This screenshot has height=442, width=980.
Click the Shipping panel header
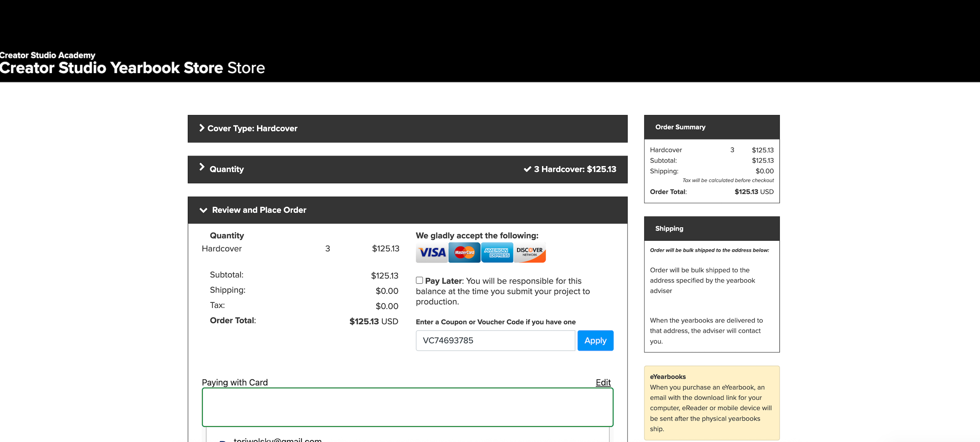tap(711, 228)
